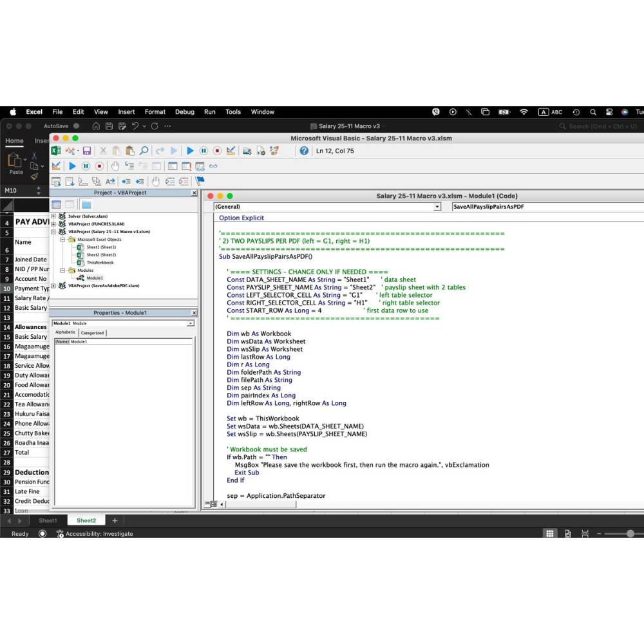Viewport: 644px width, 644px height.
Task: Click the Break pause button in the top toolbar
Action: click(204, 151)
